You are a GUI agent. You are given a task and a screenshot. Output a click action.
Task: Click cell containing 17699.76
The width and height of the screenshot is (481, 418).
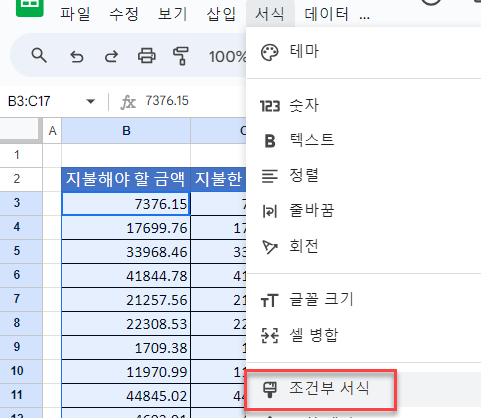point(126,227)
